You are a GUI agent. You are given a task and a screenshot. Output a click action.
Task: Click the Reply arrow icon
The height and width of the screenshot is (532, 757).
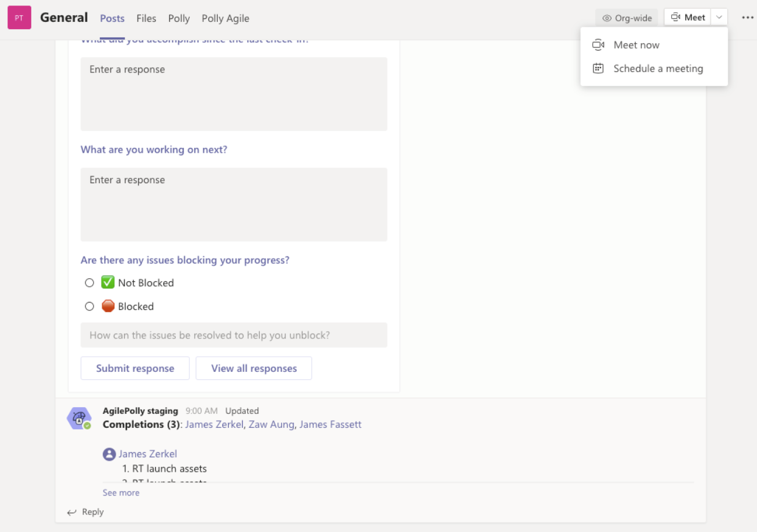(x=72, y=513)
